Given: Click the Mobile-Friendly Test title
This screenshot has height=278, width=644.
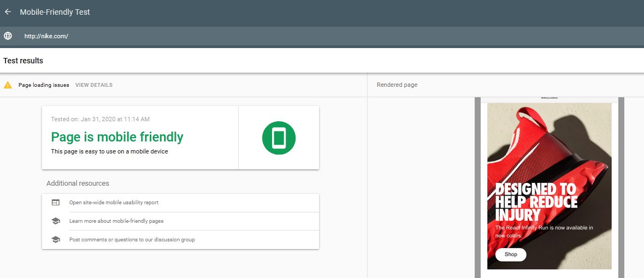Looking at the screenshot, I should pyautogui.click(x=55, y=12).
